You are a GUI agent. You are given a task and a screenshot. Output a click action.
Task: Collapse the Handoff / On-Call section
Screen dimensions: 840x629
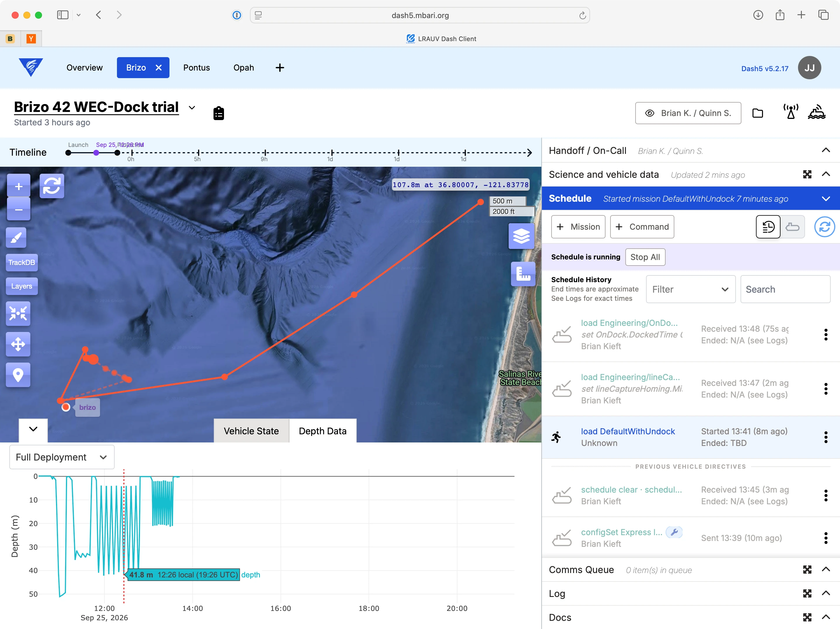826,150
